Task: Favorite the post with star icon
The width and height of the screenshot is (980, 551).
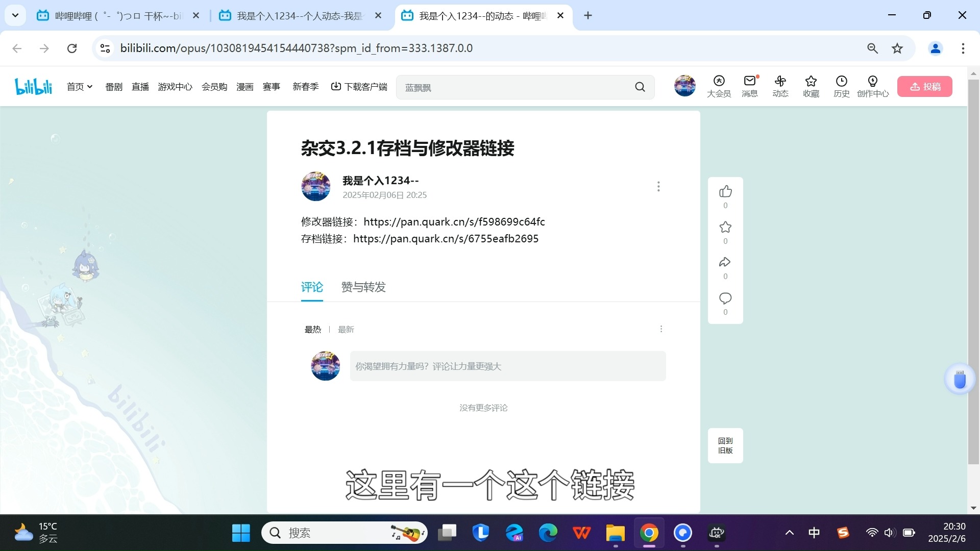Action: click(x=725, y=227)
